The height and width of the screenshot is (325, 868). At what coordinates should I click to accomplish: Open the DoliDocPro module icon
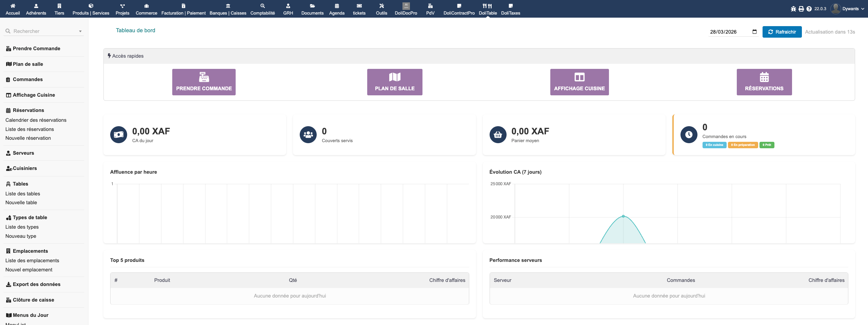(x=406, y=6)
